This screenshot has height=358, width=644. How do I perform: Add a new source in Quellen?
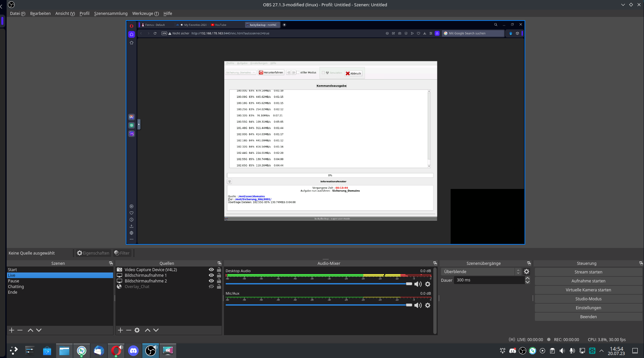click(120, 330)
